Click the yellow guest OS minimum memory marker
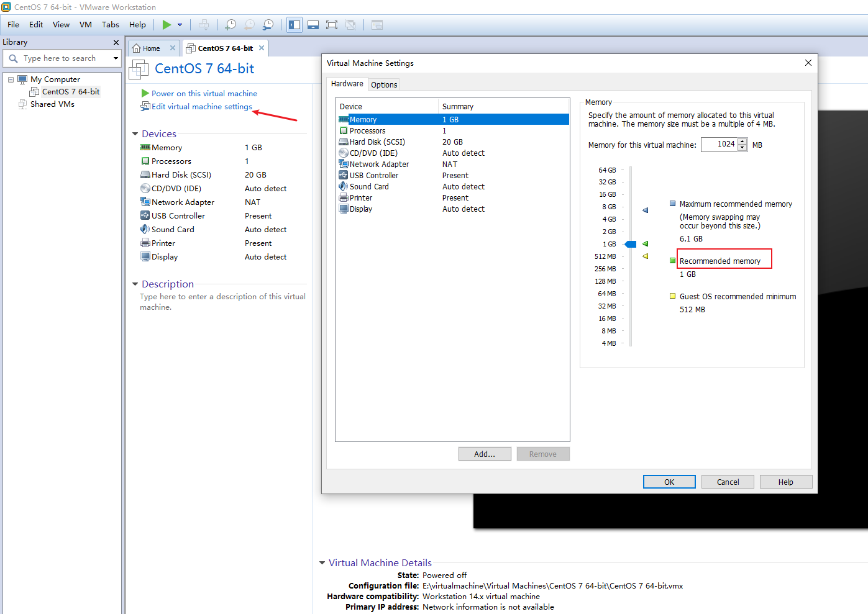Viewport: 868px width, 614px height. point(646,256)
